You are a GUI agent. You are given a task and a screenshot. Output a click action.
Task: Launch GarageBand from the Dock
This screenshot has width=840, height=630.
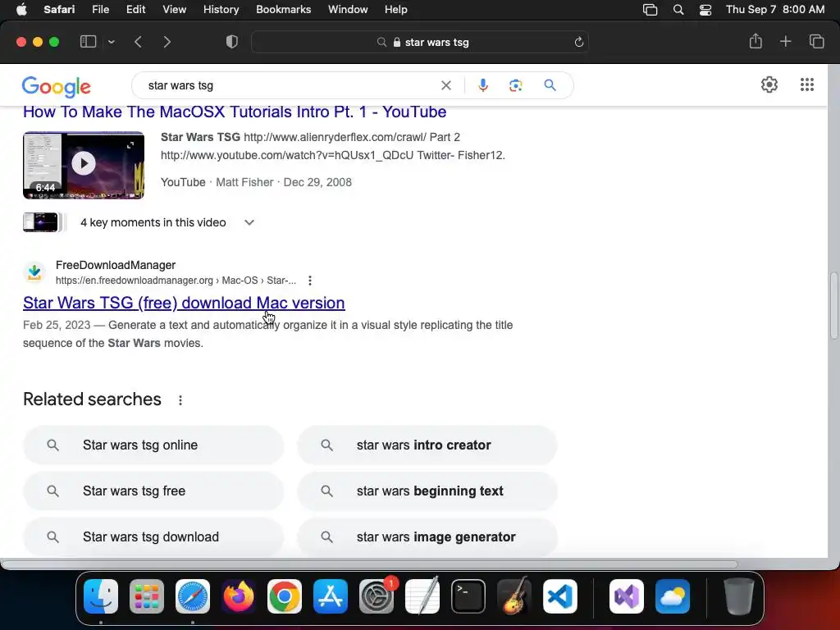point(514,596)
